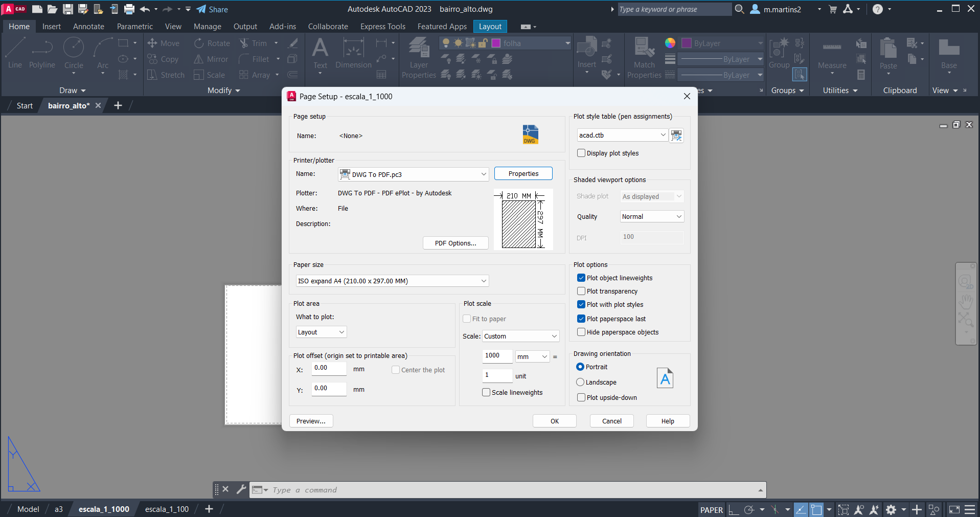
Task: Click the PDF Options button
Action: coord(455,243)
